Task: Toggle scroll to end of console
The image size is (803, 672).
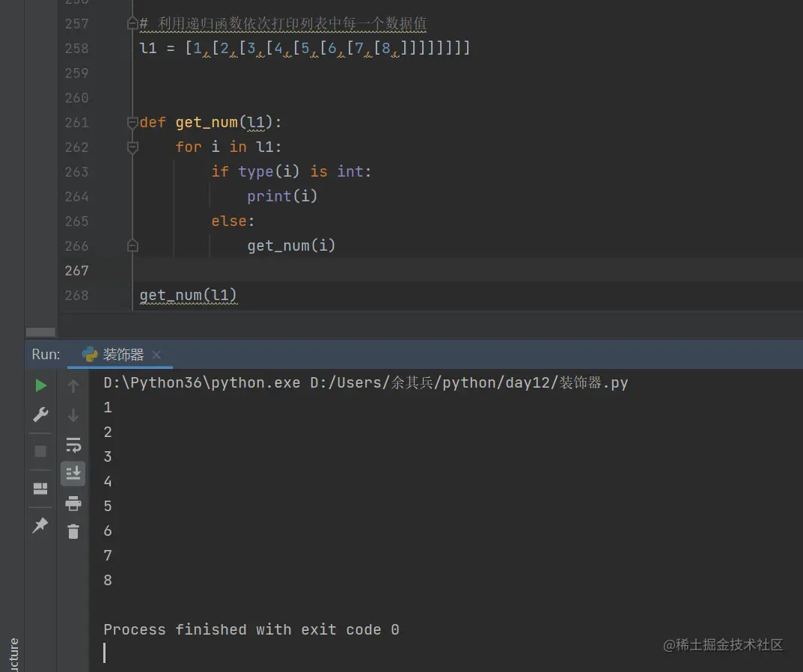Action: 73,473
